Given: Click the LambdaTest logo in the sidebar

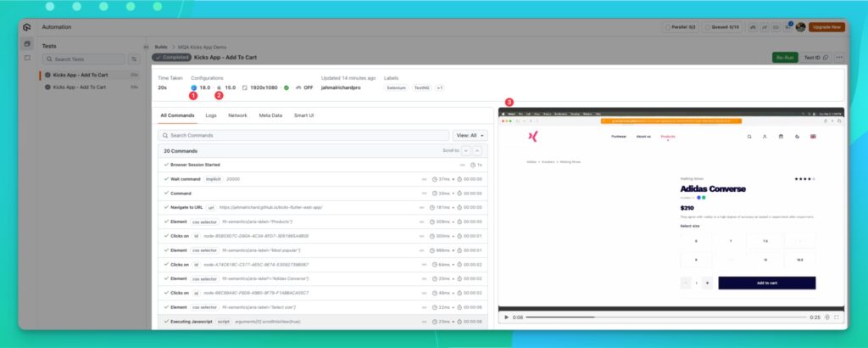Looking at the screenshot, I should [27, 27].
